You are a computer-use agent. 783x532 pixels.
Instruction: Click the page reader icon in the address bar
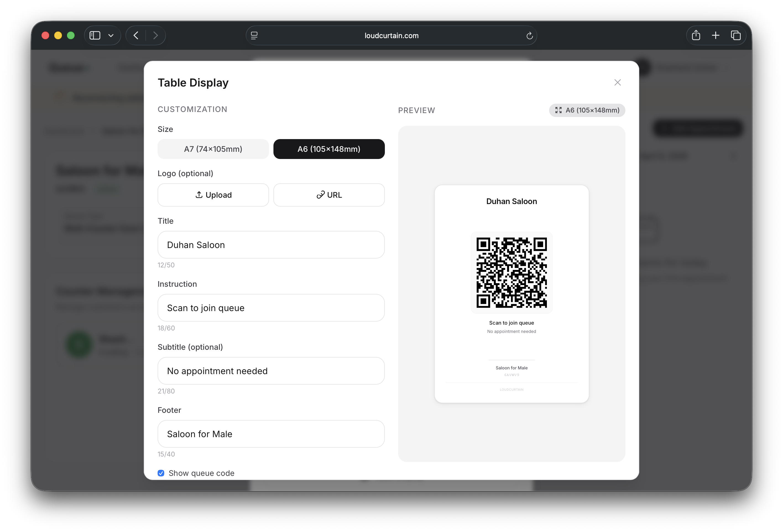pos(254,35)
